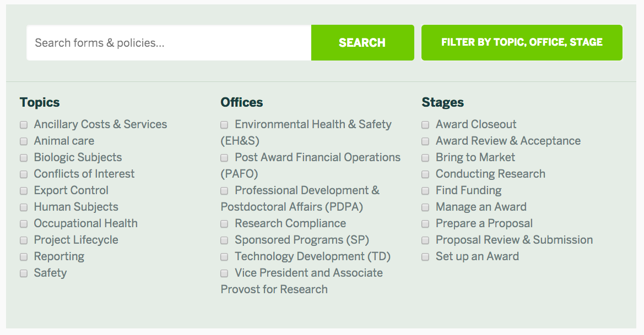The width and height of the screenshot is (644, 335).
Task: Tick Environmental Health & Safety (EH&S) office
Action: click(x=224, y=125)
